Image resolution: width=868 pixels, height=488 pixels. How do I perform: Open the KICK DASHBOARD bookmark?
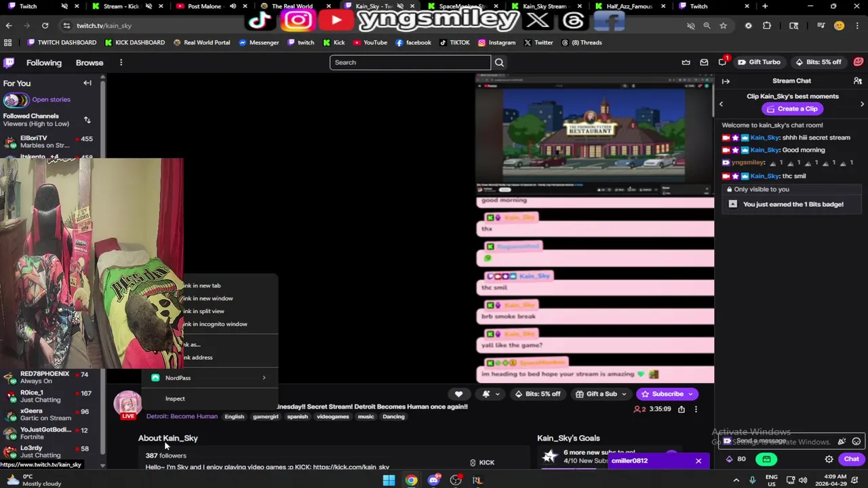[x=134, y=43]
